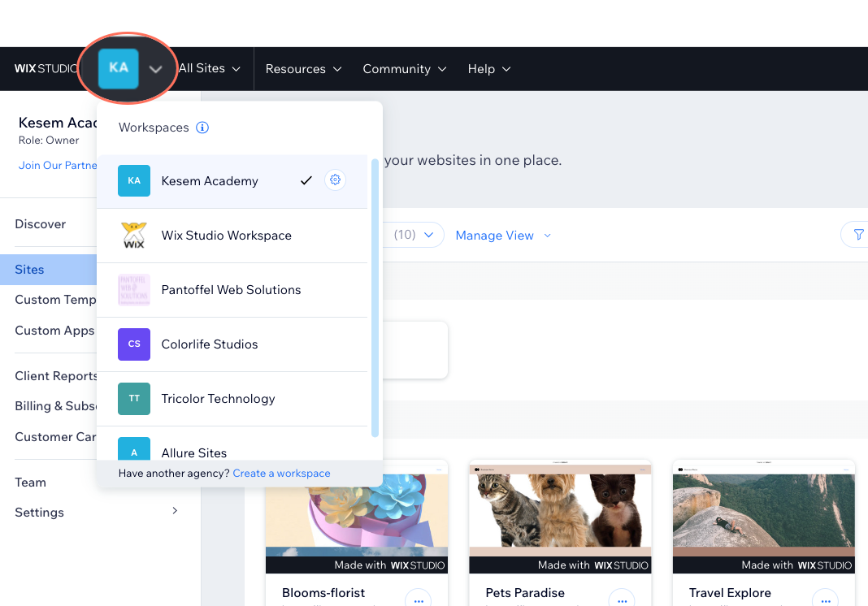Click the KA workspace avatar in the header
868x606 pixels.
pos(118,68)
